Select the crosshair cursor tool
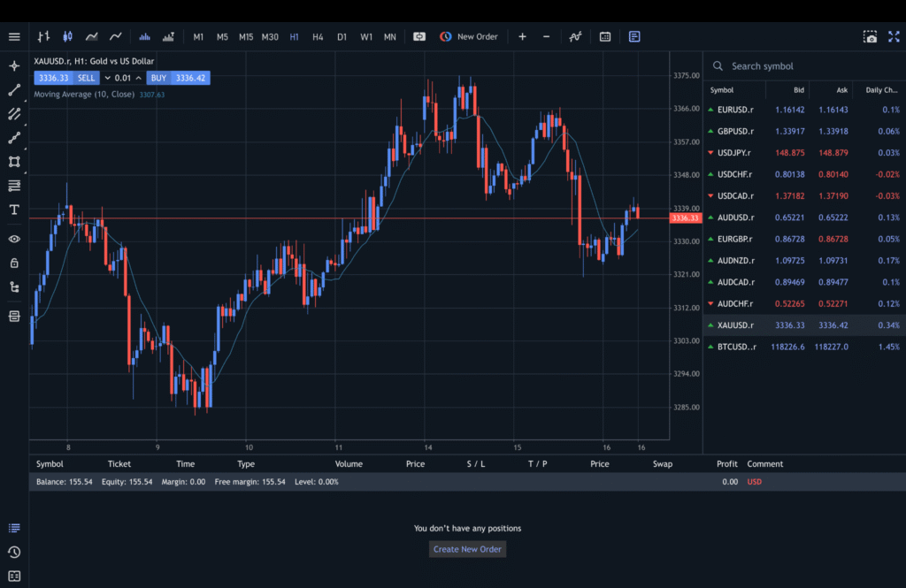This screenshot has height=588, width=906. coord(14,65)
